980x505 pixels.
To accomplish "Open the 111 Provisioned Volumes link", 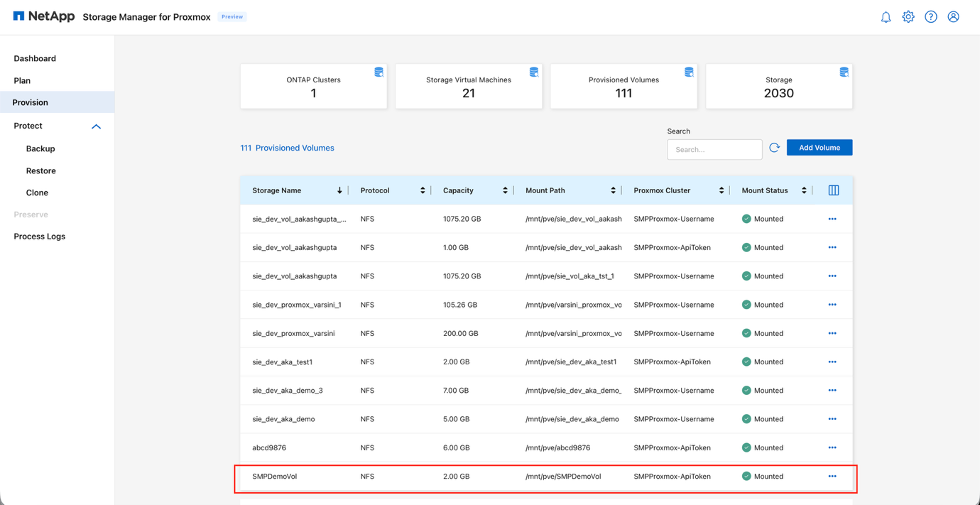I will [x=287, y=147].
